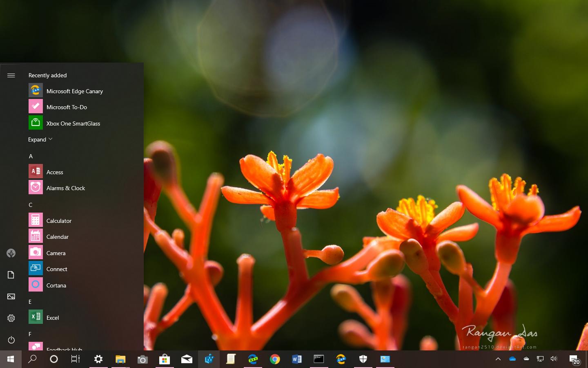This screenshot has width=588, height=368.
Task: Start the Alarms & Clock app
Action: pyautogui.click(x=65, y=188)
